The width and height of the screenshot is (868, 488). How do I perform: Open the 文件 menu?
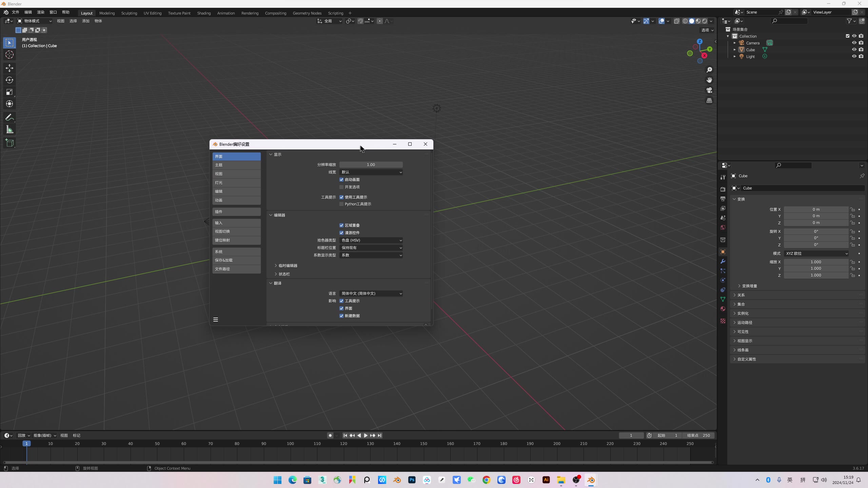click(16, 12)
